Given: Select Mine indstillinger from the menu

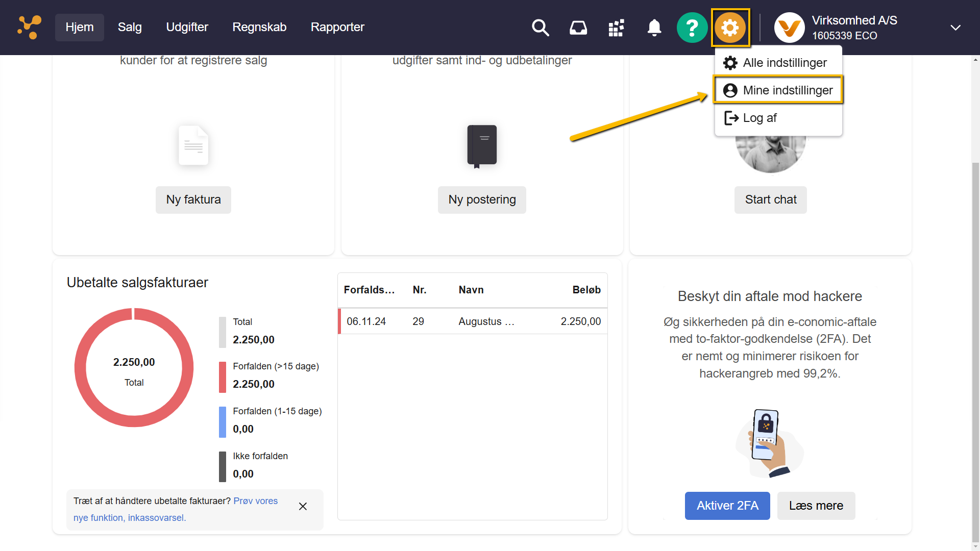Looking at the screenshot, I should point(778,90).
